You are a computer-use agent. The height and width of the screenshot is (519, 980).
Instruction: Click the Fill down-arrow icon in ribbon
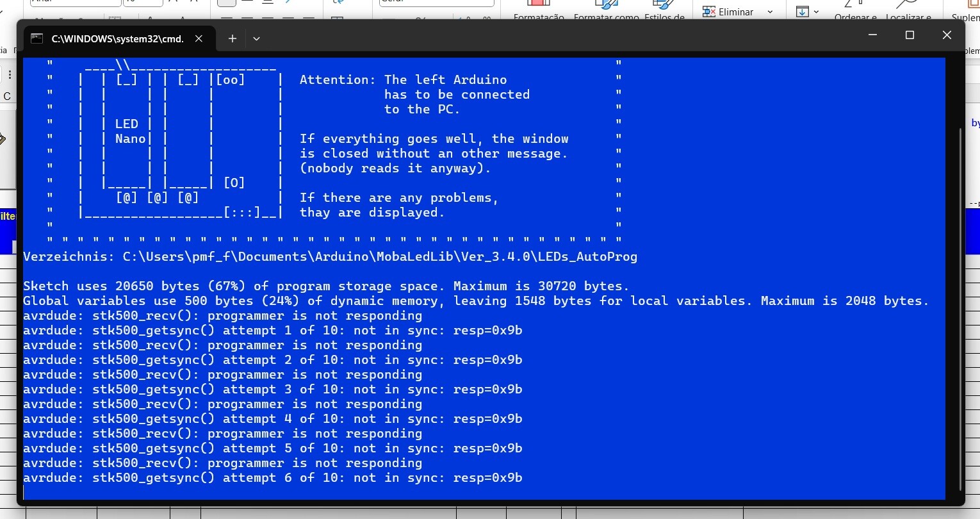click(802, 12)
